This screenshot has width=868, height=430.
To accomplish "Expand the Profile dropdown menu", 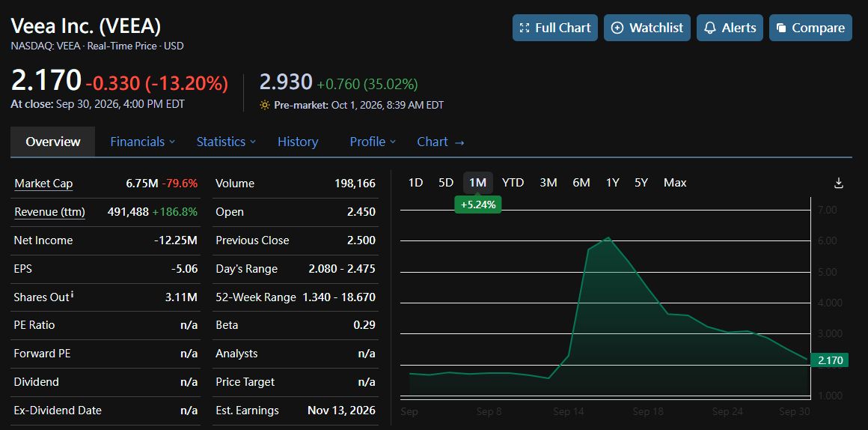I will tap(373, 142).
